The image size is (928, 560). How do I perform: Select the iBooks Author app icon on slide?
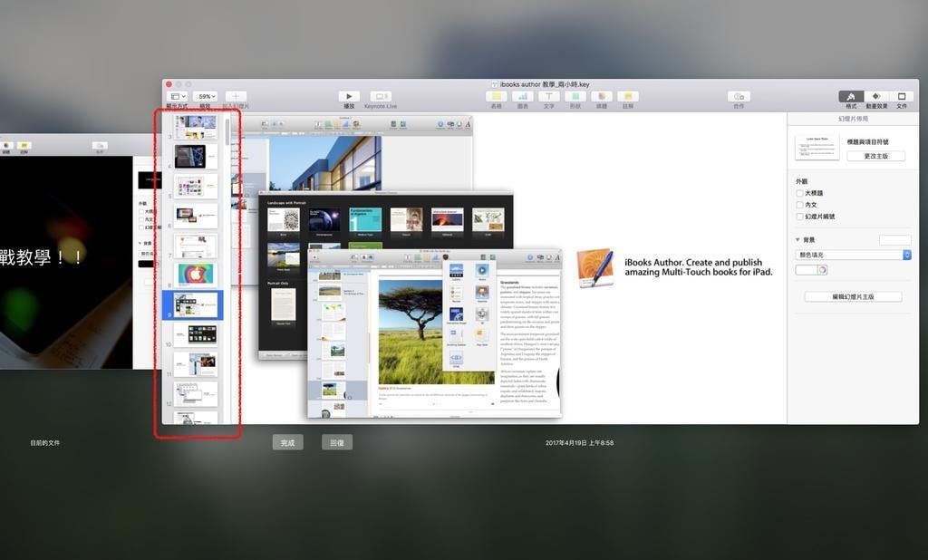tap(595, 268)
